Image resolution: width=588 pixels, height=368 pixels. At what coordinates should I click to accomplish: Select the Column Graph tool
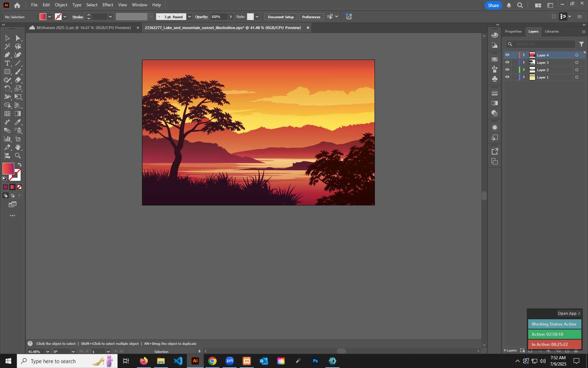[7, 139]
